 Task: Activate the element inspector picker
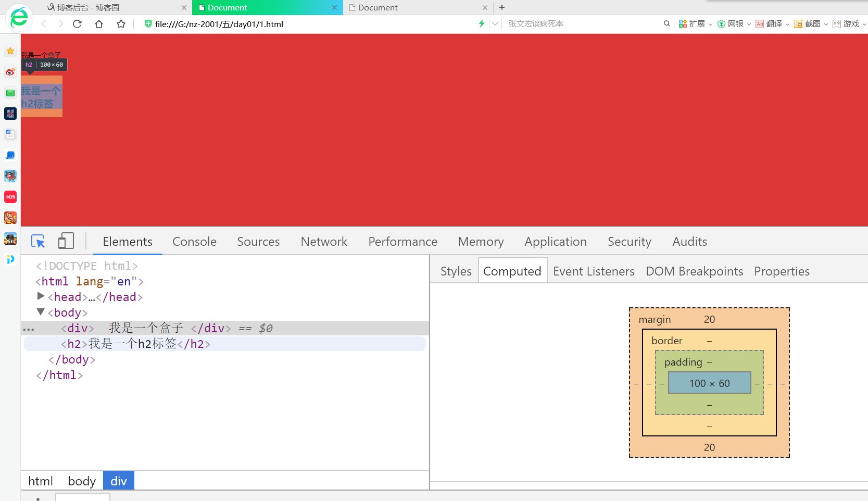(38, 241)
